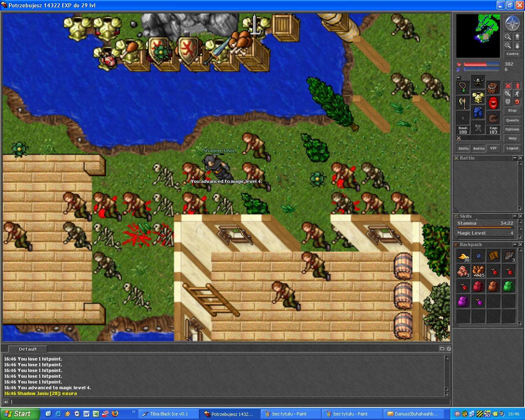525x420 pixels.
Task: Select the gold coins stack of 30
Action: [x=463, y=256]
